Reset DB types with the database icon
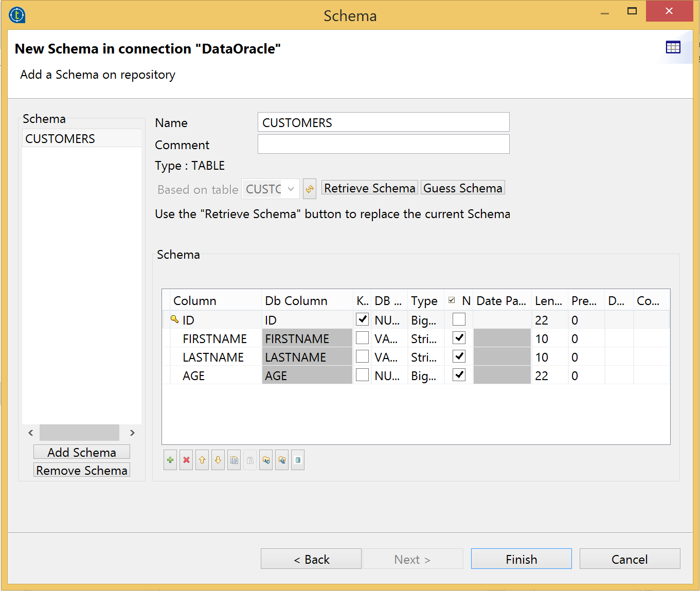700x591 pixels. (x=298, y=459)
